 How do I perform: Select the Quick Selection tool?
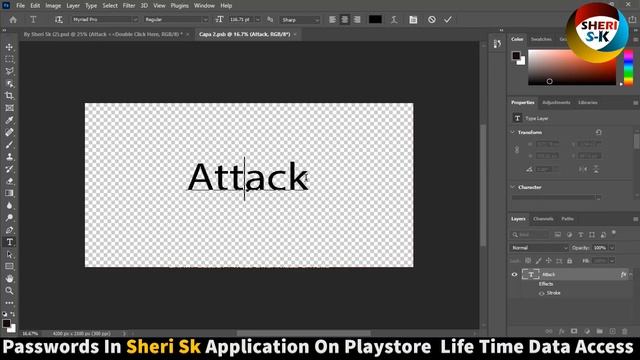(x=9, y=84)
